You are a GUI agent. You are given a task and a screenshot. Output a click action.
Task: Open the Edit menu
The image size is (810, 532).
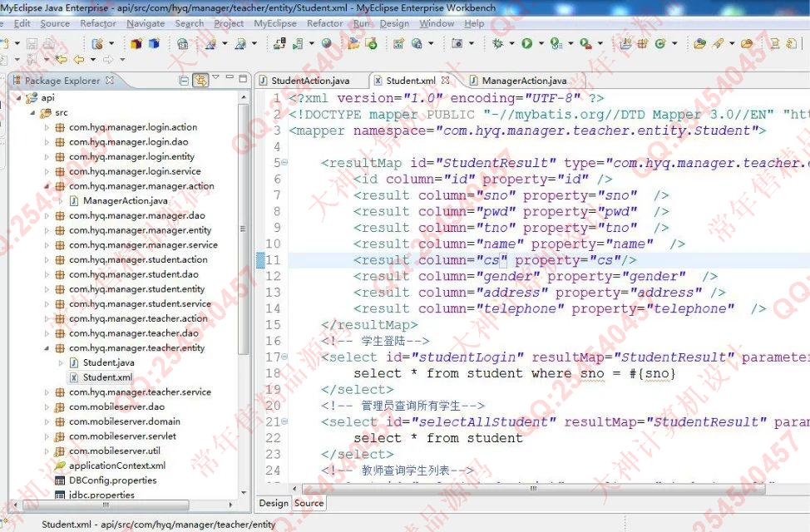(22, 24)
